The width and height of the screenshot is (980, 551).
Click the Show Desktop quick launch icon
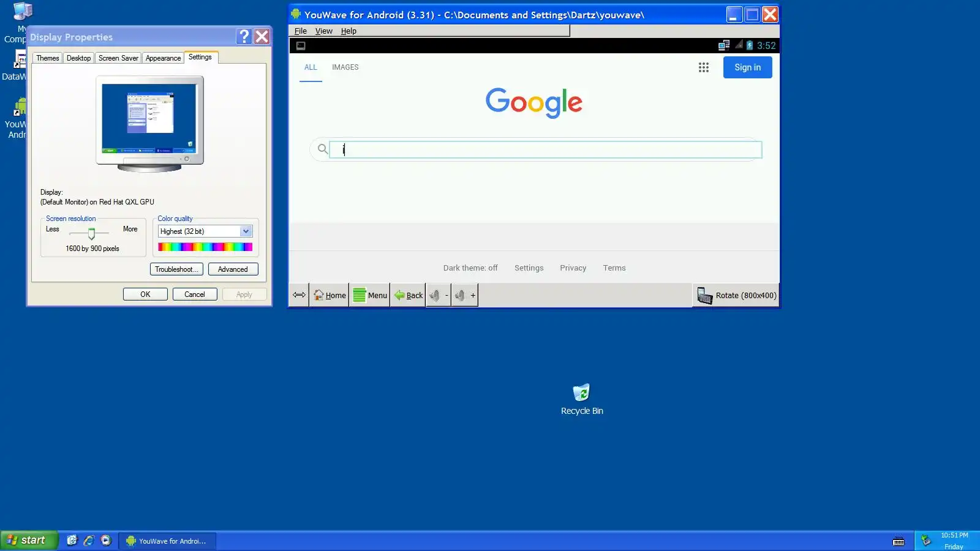(x=72, y=540)
